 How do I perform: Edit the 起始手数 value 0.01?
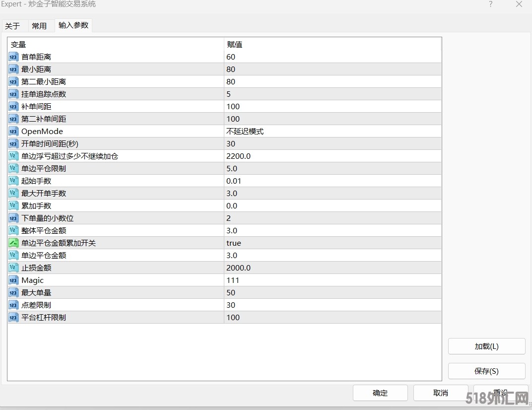[332, 181]
